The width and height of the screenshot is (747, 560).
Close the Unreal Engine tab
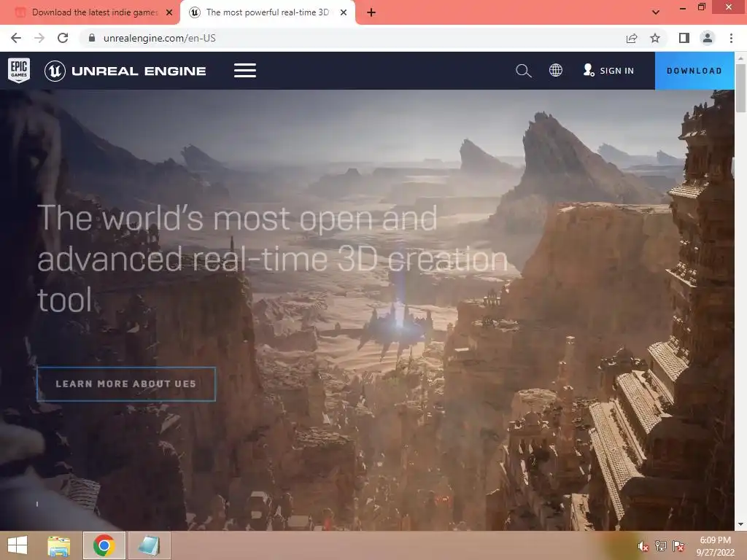[x=344, y=12]
